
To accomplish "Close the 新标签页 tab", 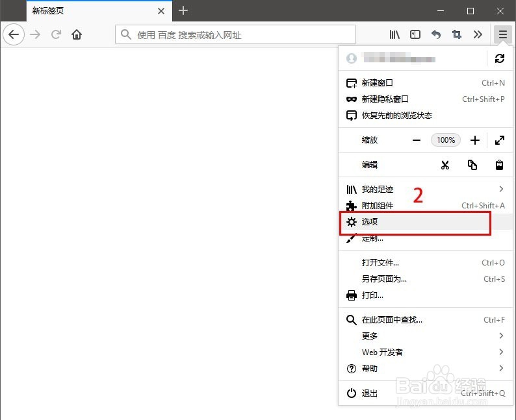I will (161, 11).
